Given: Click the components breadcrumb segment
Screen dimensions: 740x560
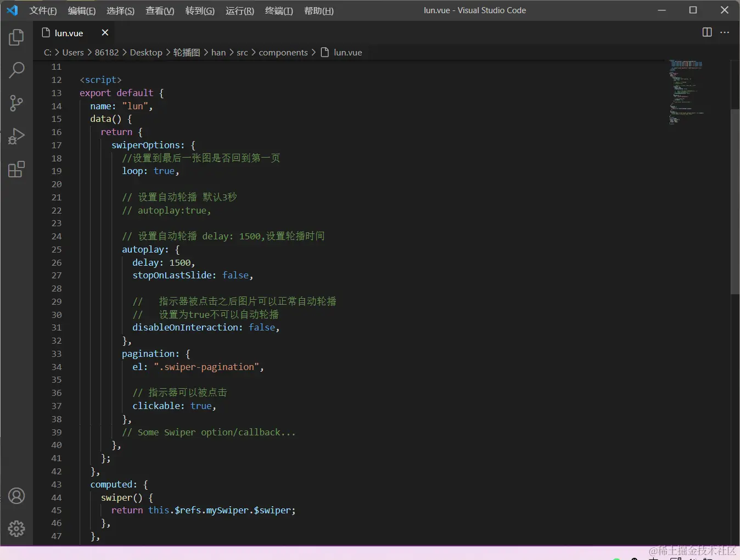Looking at the screenshot, I should pos(283,53).
